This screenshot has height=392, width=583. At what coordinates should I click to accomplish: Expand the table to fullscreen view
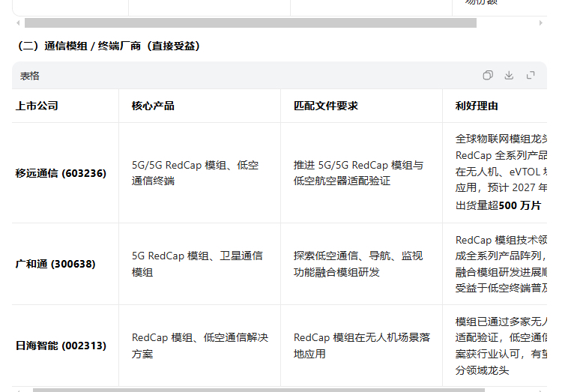tap(531, 76)
